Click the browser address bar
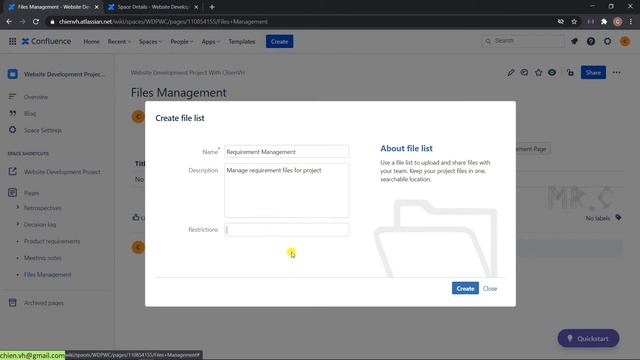 tap(302, 22)
